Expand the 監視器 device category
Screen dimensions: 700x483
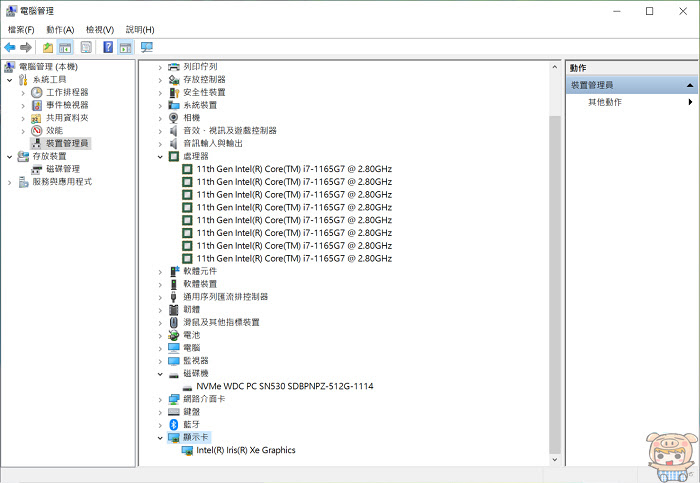(160, 361)
